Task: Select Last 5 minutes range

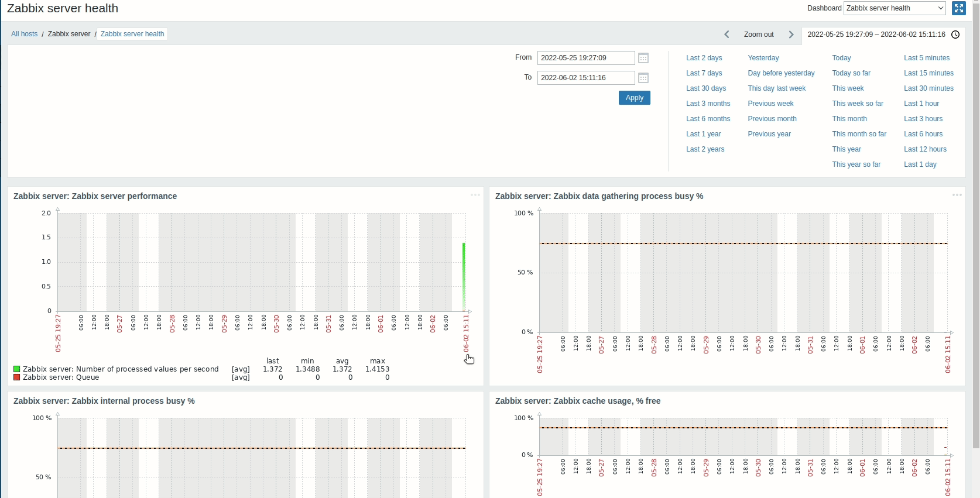Action: pyautogui.click(x=927, y=58)
